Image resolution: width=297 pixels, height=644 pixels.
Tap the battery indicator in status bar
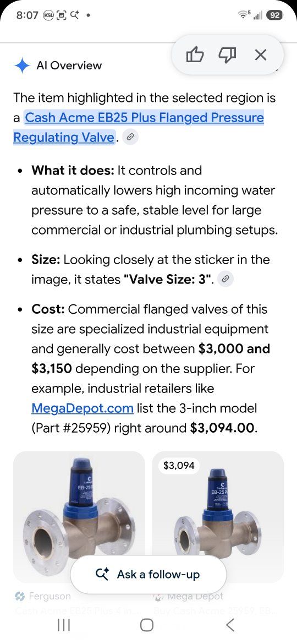tap(274, 15)
